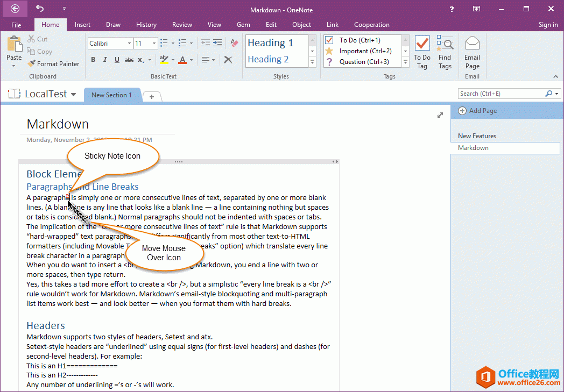This screenshot has height=392, width=564.
Task: Open Find Tags
Action: [x=445, y=53]
